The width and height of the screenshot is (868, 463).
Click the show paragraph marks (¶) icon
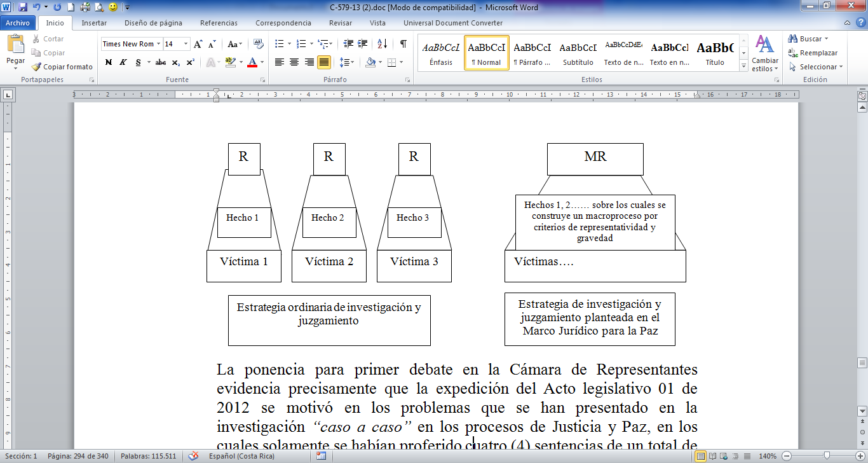point(403,44)
